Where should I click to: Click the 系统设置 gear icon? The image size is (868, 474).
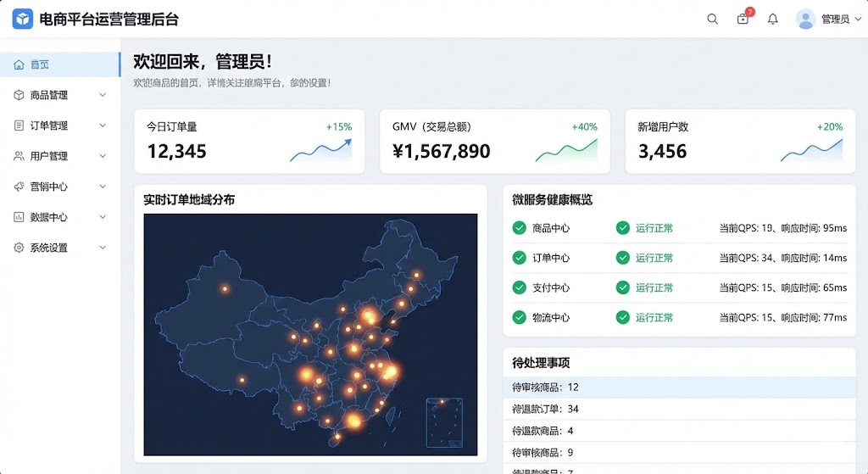pyautogui.click(x=19, y=247)
